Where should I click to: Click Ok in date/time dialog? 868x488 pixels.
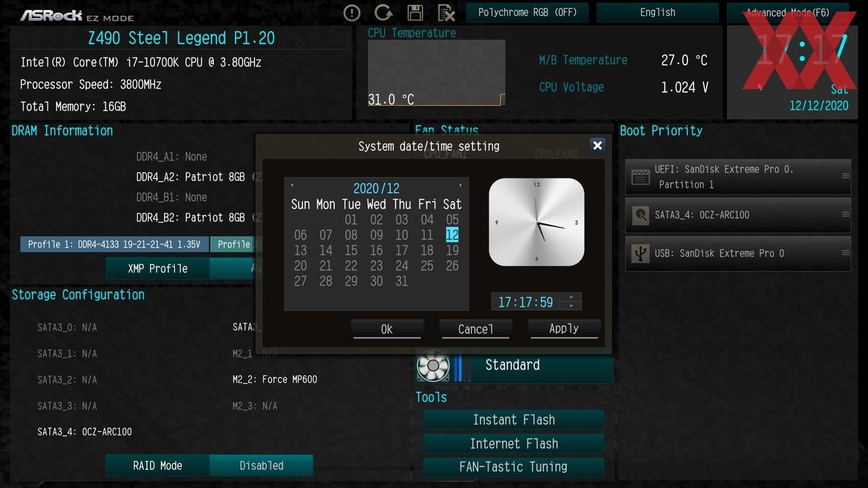click(x=387, y=329)
